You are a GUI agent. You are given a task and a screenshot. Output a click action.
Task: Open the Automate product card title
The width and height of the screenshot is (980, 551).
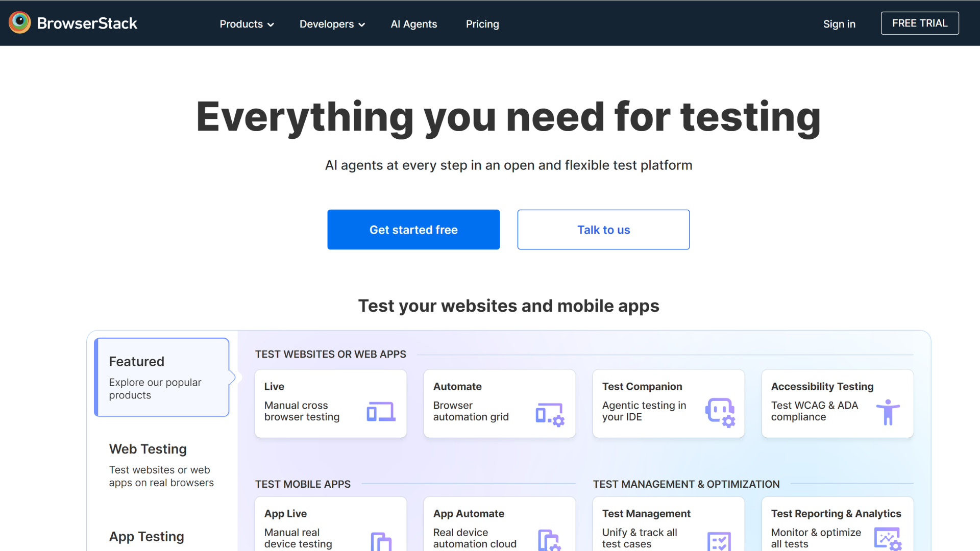tap(457, 386)
